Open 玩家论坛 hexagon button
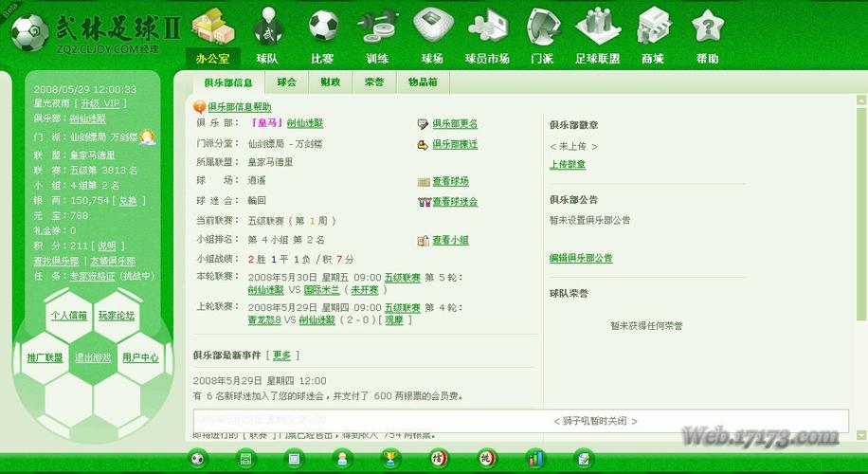This screenshot has height=474, width=868. point(117,316)
